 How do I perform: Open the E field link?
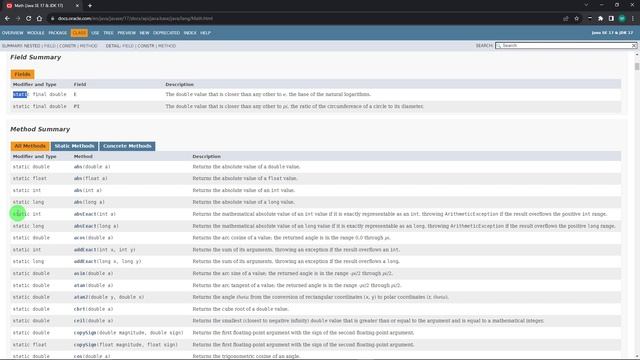(x=75, y=94)
